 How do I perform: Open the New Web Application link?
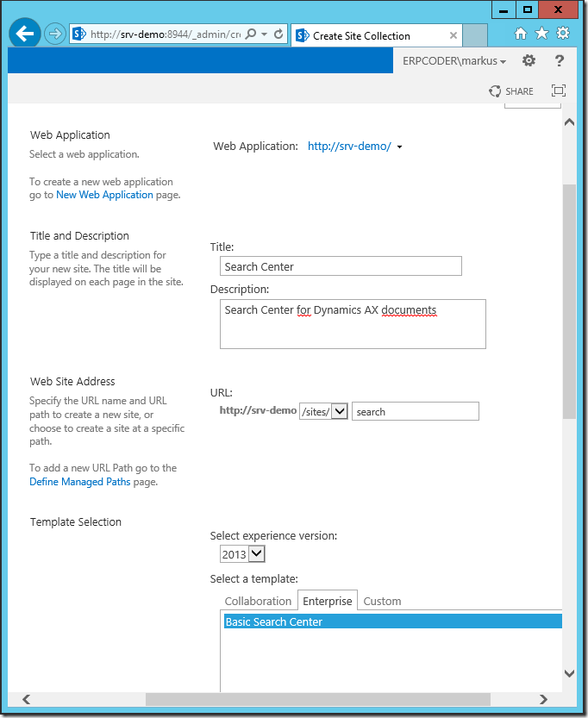coord(104,195)
